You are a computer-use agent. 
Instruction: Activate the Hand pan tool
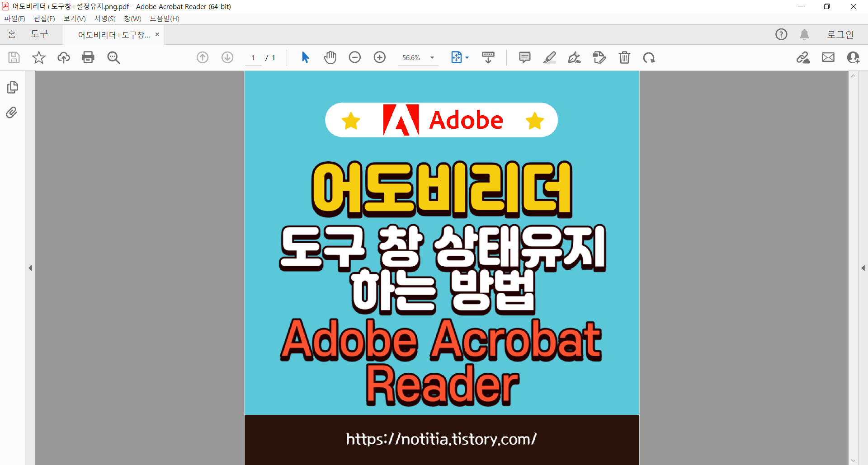[330, 57]
